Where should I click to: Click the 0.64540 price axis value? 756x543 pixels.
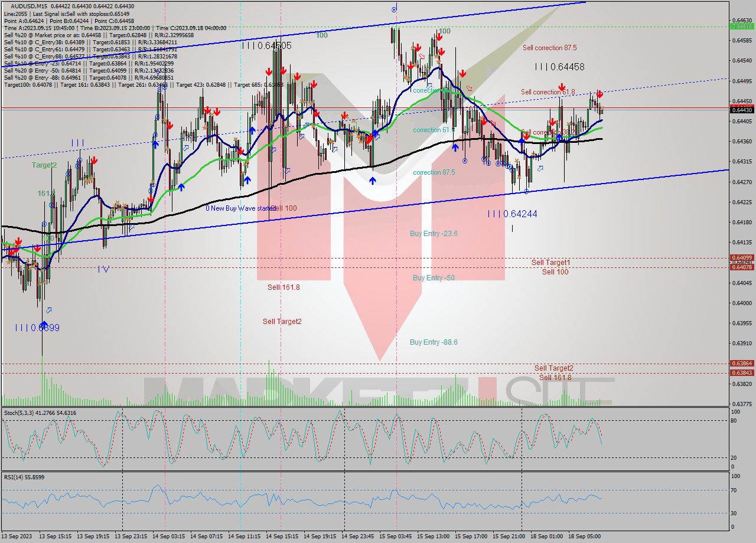pos(742,60)
